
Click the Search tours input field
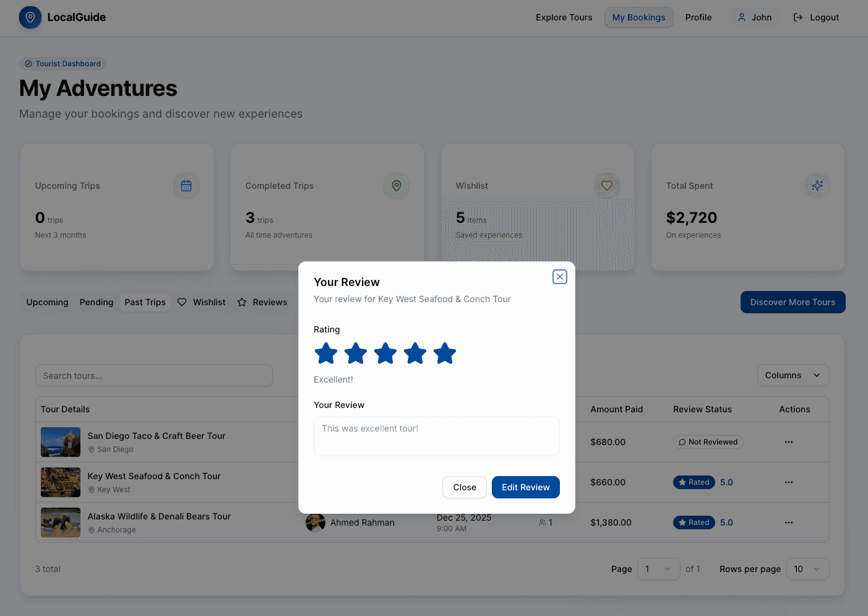click(x=153, y=375)
